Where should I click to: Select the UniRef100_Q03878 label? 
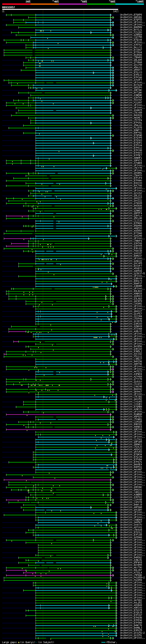coord(131,321)
